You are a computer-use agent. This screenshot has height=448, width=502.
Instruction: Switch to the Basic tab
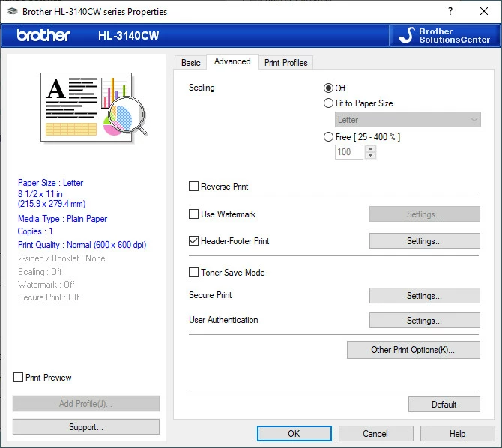click(191, 63)
